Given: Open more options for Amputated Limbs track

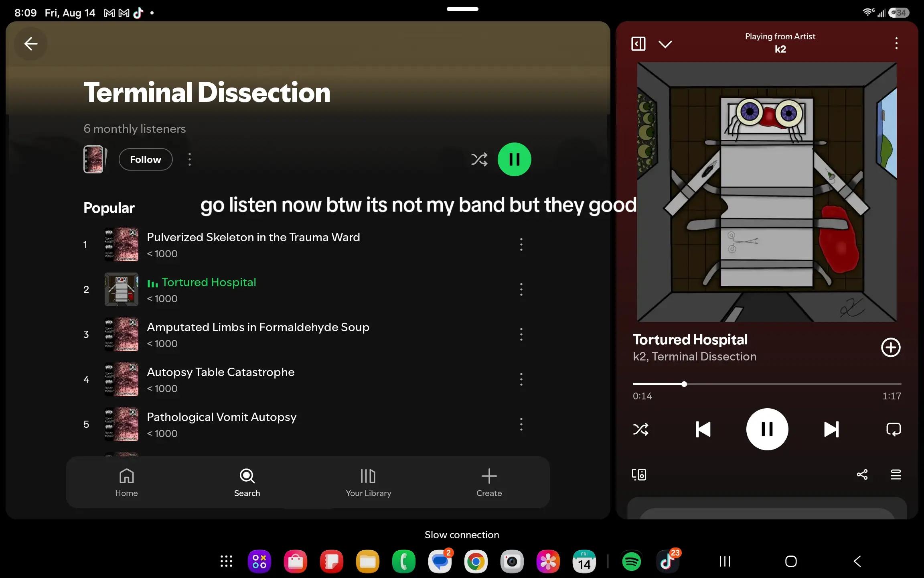Looking at the screenshot, I should click(521, 334).
